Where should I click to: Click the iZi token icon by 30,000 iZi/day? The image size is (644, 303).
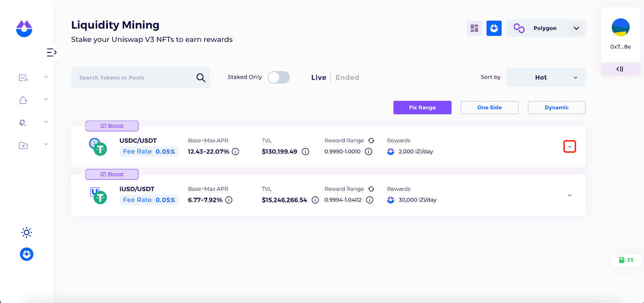click(391, 200)
